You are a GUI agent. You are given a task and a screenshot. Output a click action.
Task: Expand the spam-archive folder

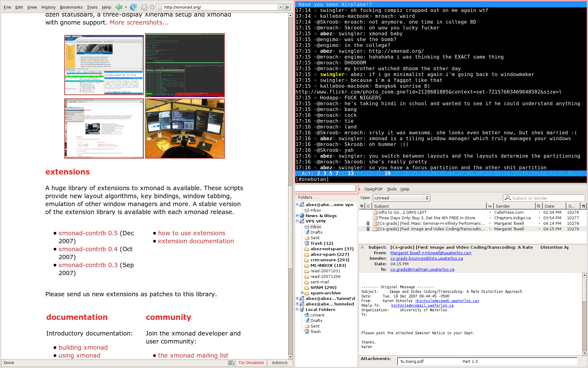coord(302,293)
